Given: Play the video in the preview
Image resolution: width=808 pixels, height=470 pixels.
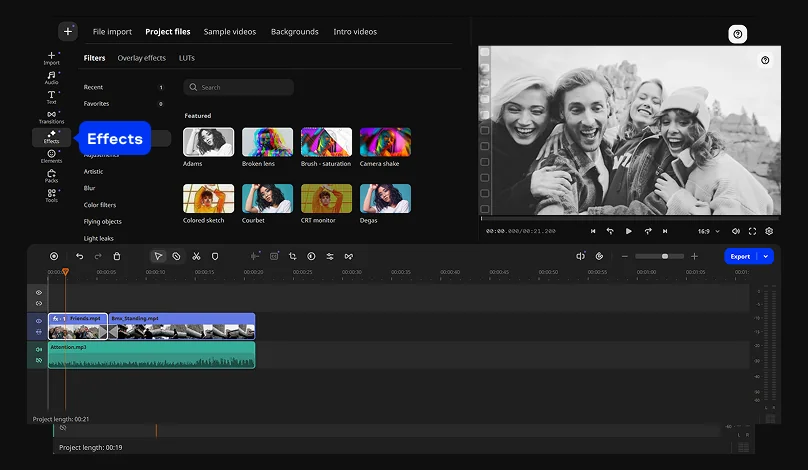Looking at the screenshot, I should tap(629, 231).
